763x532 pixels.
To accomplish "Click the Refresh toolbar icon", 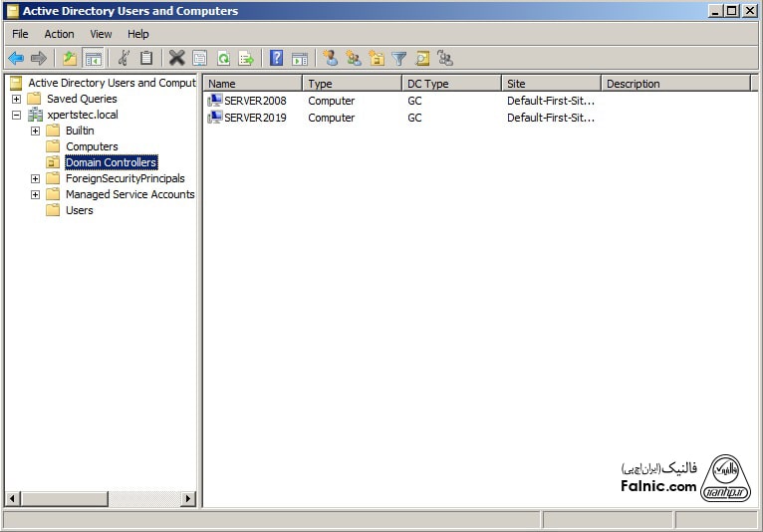I will [x=223, y=59].
